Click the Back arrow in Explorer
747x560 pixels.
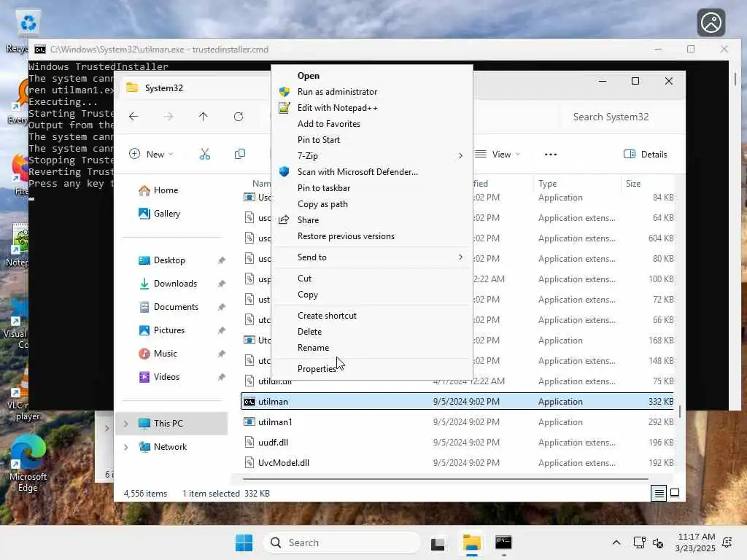[133, 117]
